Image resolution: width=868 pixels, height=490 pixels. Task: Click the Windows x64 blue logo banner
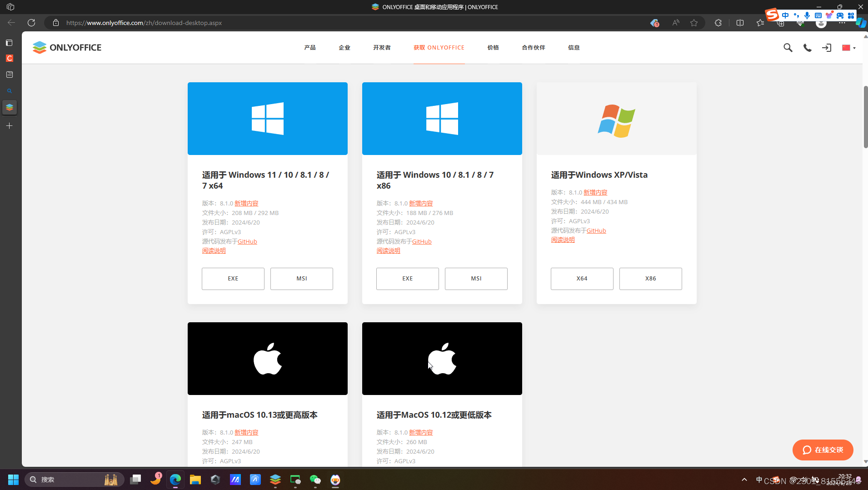(268, 119)
